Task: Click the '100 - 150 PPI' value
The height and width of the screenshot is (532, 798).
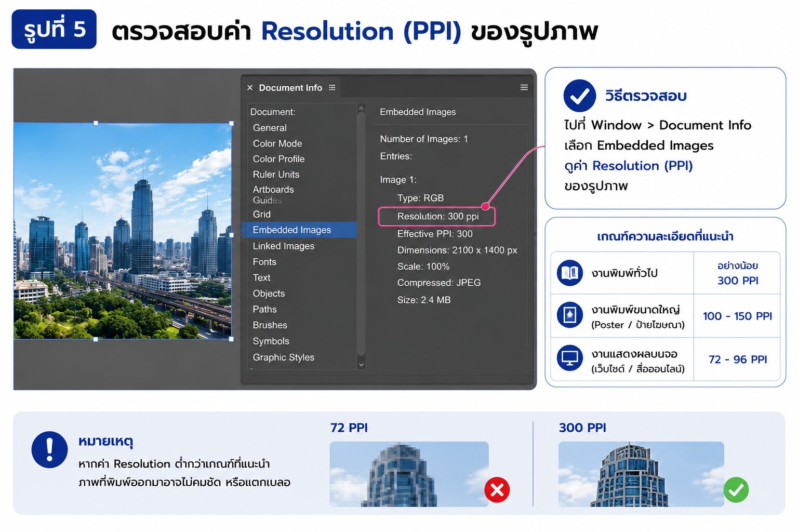Action: 737,316
